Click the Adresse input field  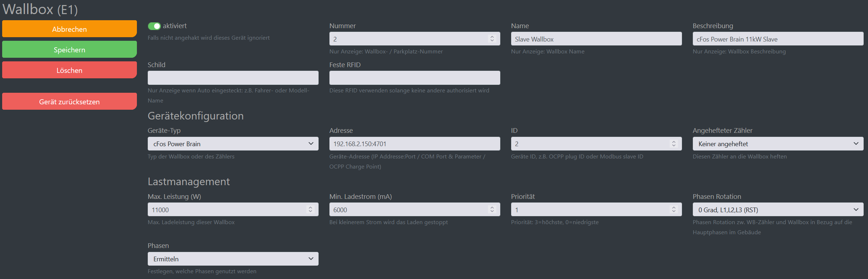(415, 144)
